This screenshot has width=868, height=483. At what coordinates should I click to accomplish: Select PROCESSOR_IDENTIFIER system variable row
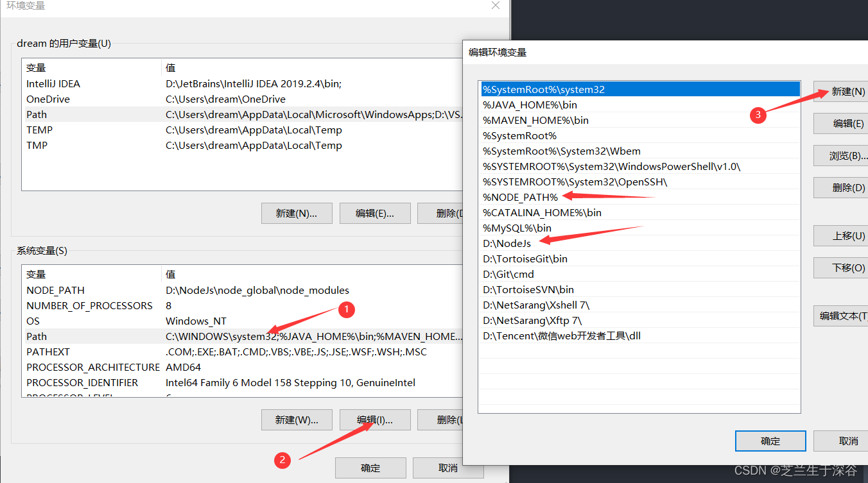(242, 382)
